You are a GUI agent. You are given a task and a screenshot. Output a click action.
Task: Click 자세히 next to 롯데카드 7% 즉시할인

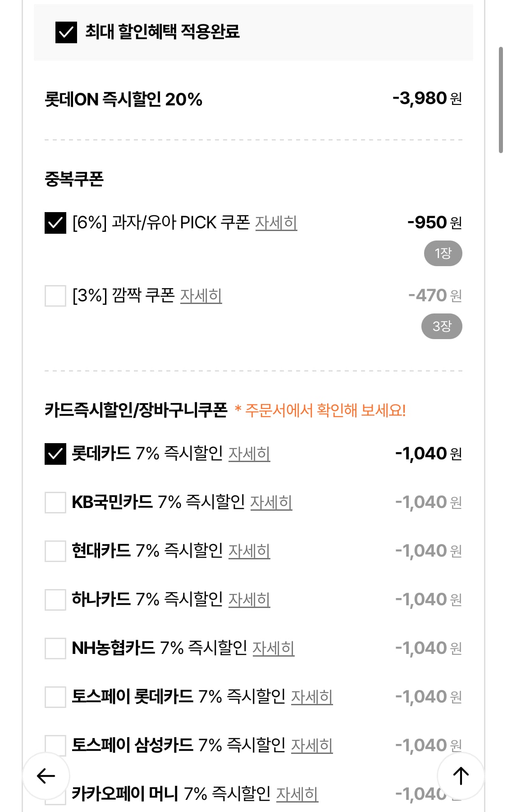coord(249,455)
